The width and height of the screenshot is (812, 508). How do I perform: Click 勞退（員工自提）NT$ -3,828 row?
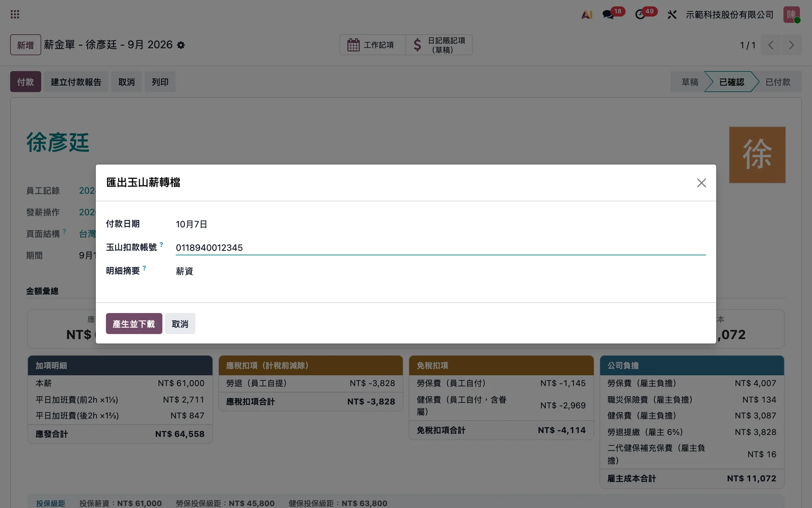point(311,383)
